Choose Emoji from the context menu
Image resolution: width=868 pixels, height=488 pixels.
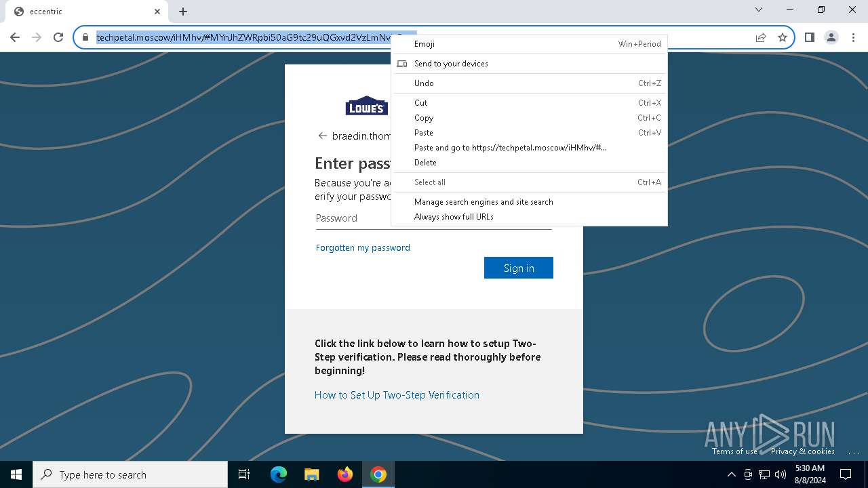530,44
